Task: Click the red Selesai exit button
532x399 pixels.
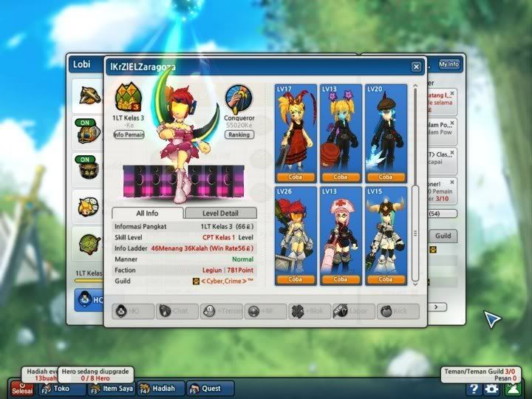Action: click(22, 389)
